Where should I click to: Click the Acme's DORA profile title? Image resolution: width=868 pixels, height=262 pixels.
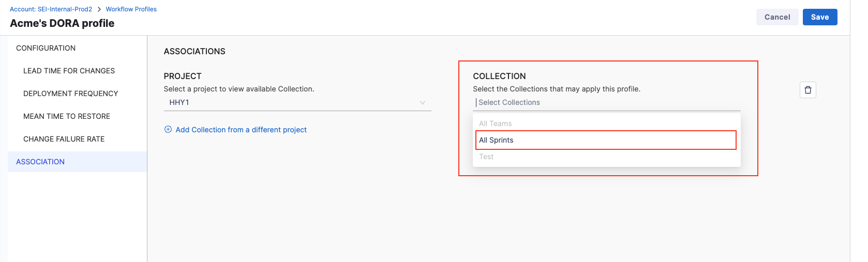(x=62, y=23)
